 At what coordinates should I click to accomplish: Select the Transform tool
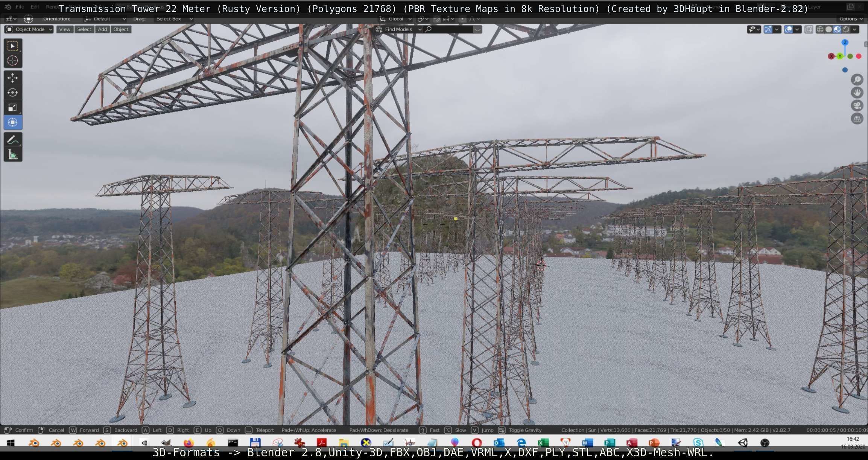pyautogui.click(x=13, y=122)
